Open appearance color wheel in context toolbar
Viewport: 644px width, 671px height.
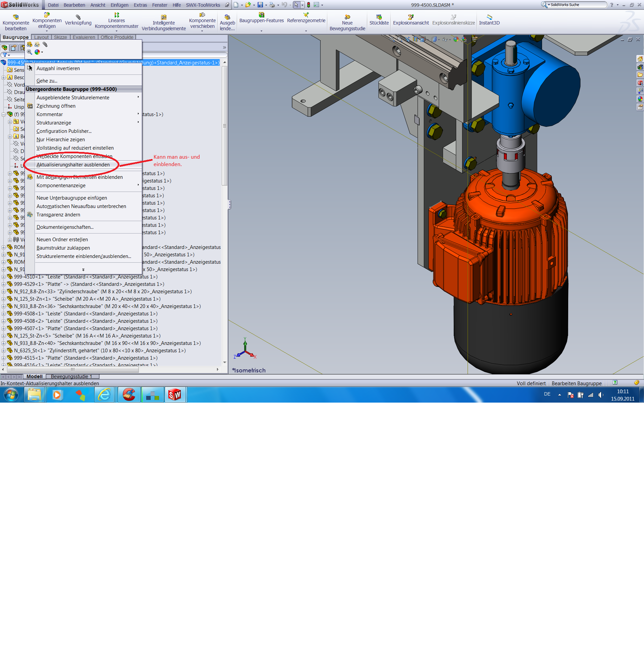coord(37,52)
